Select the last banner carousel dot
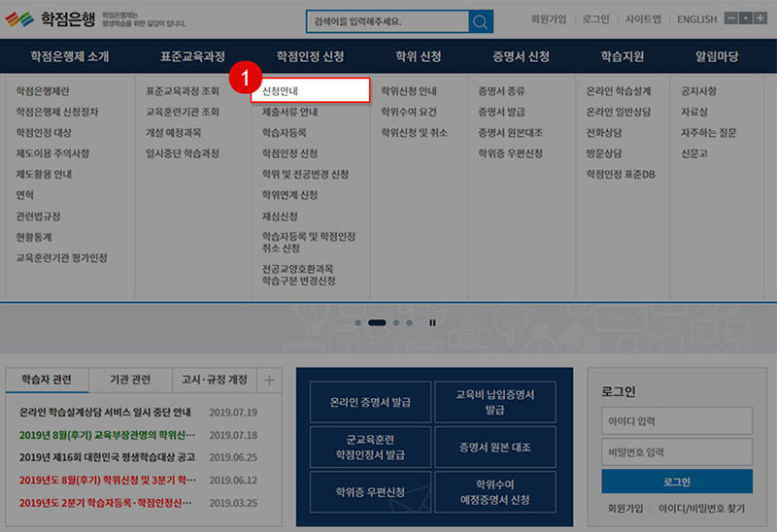 pos(410,321)
